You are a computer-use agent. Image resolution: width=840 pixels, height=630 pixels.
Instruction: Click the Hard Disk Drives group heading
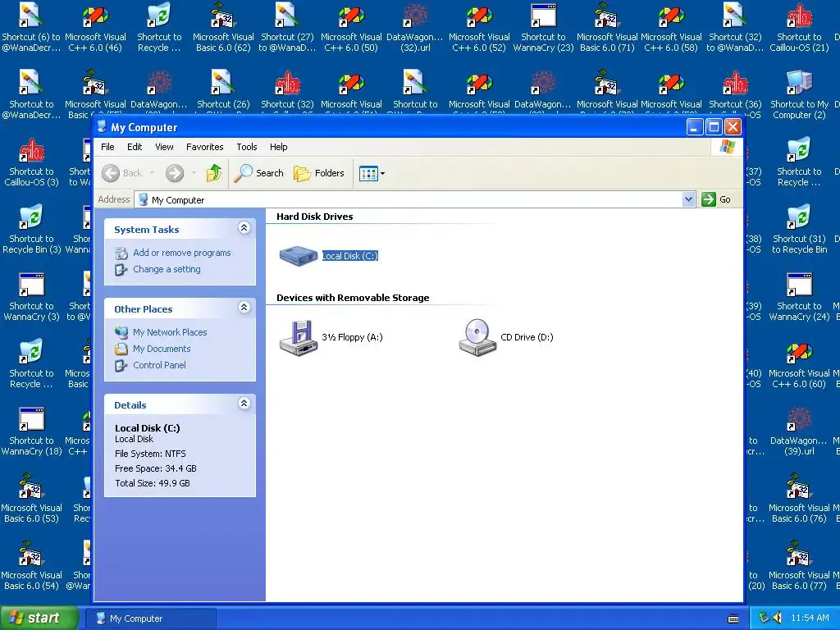tap(314, 217)
